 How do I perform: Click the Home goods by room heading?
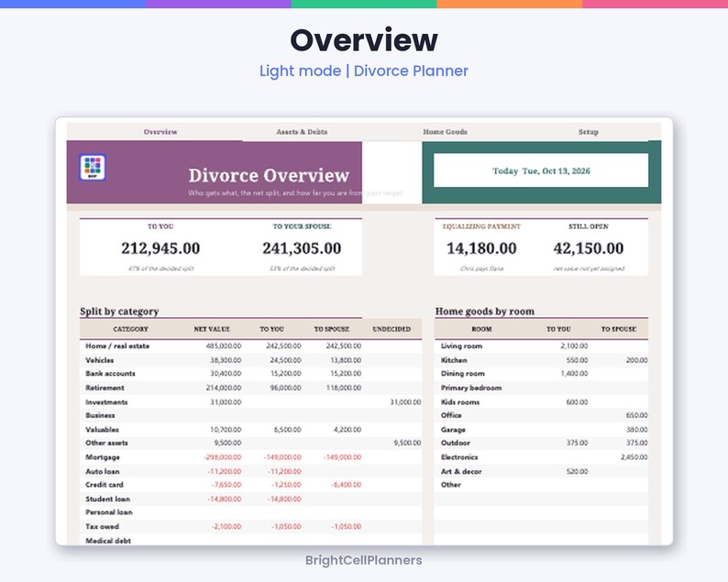coord(485,311)
